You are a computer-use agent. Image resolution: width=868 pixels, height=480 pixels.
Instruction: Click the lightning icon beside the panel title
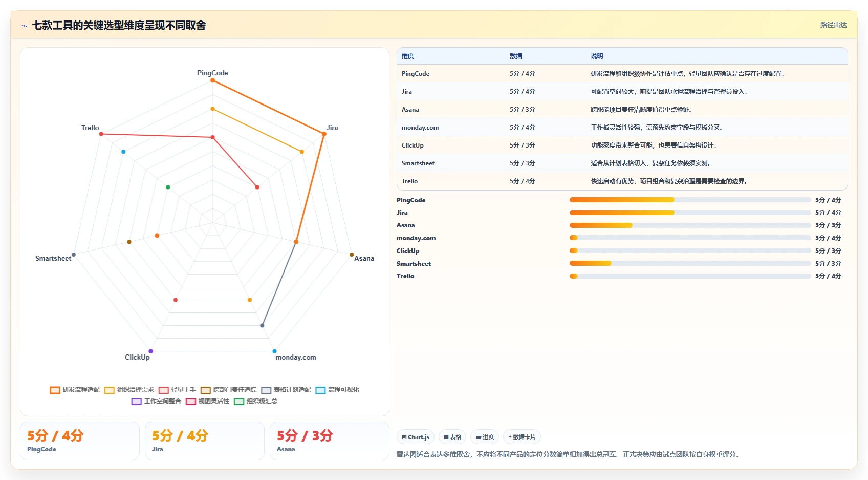(x=24, y=26)
